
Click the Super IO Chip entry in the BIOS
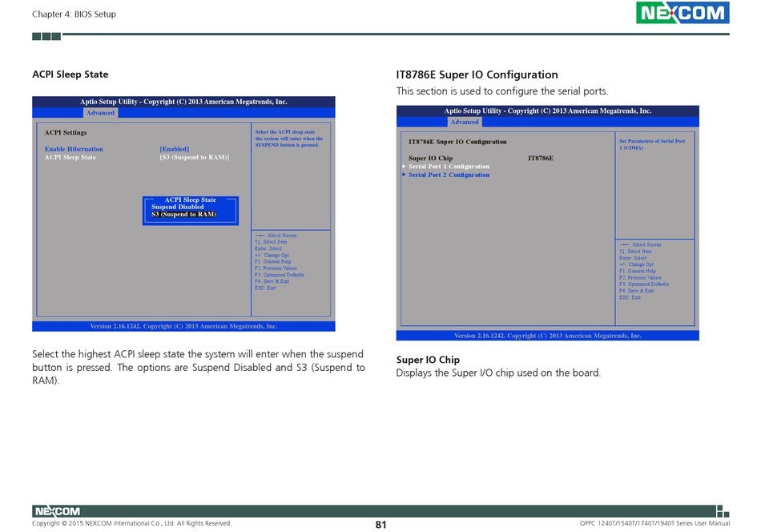click(430, 159)
